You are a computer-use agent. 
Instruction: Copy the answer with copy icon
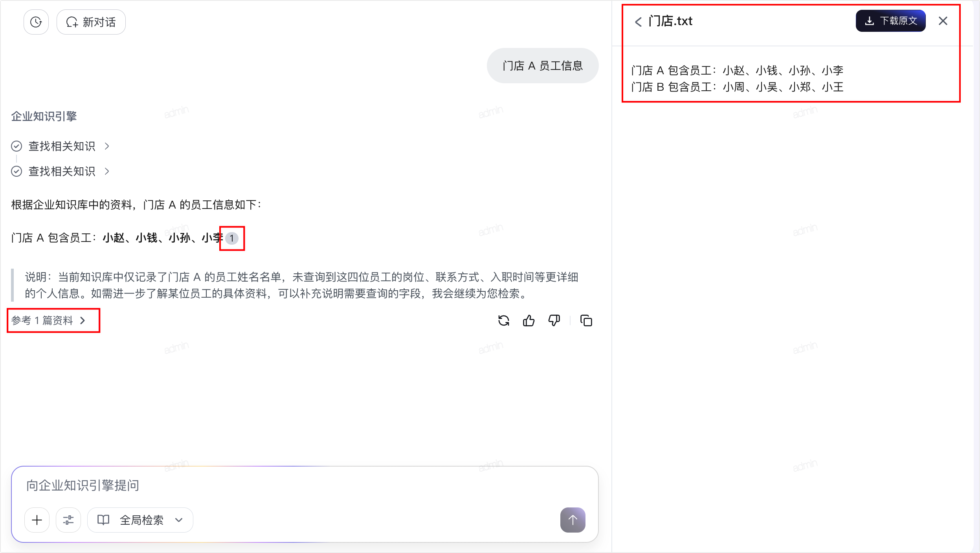tap(586, 321)
